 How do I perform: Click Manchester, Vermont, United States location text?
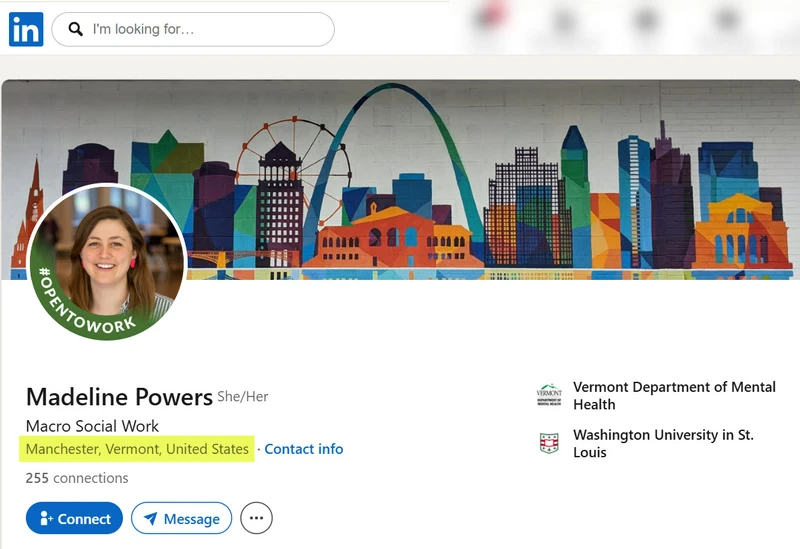tap(137, 449)
